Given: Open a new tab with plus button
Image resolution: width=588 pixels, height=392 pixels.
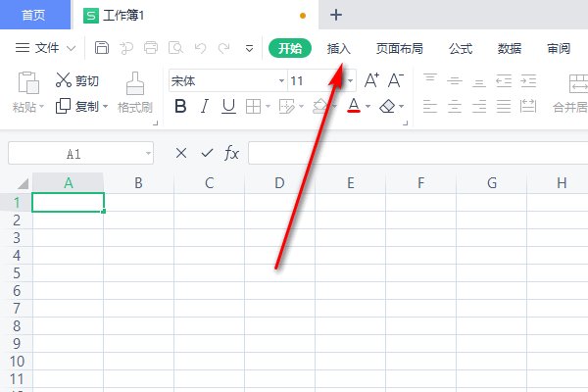Looking at the screenshot, I should coord(336,15).
